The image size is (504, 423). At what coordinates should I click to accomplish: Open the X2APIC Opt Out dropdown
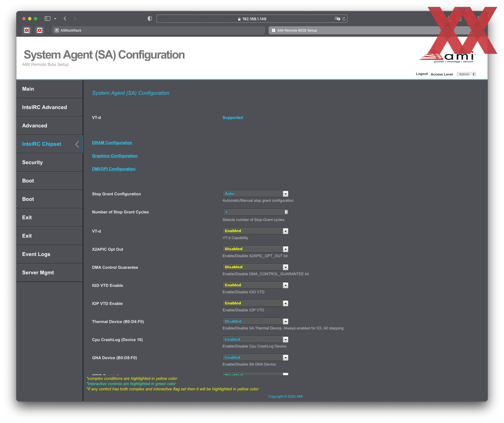click(255, 249)
